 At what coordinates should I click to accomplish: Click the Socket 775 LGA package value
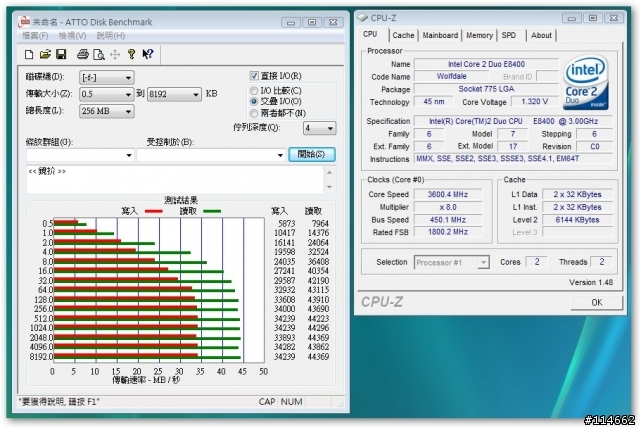(486, 89)
